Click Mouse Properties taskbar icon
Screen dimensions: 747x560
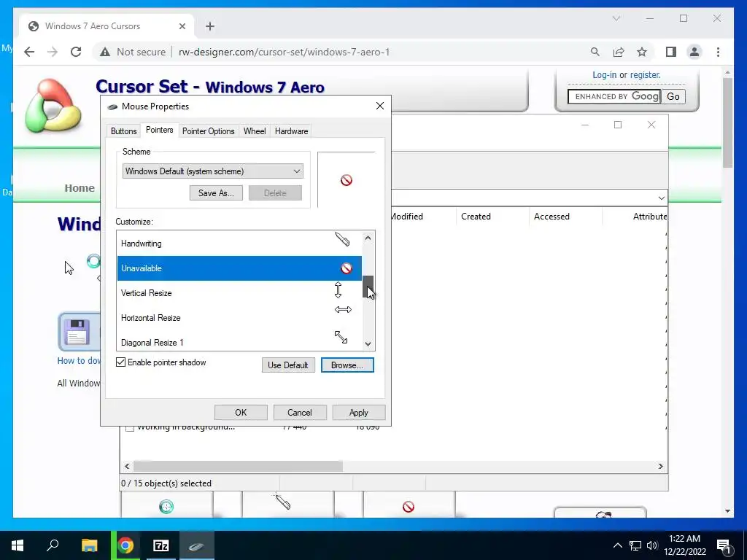click(x=196, y=545)
